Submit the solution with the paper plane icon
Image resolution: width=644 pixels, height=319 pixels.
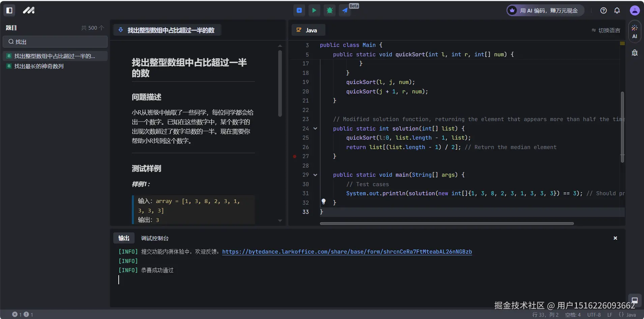[345, 10]
